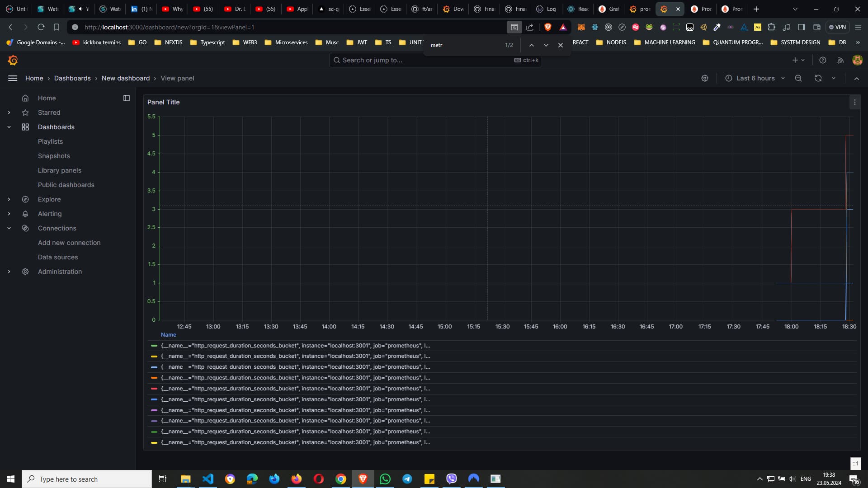Screen dimensions: 868x488
Task: Open the auto-refresh interval dropdown
Action: 834,78
